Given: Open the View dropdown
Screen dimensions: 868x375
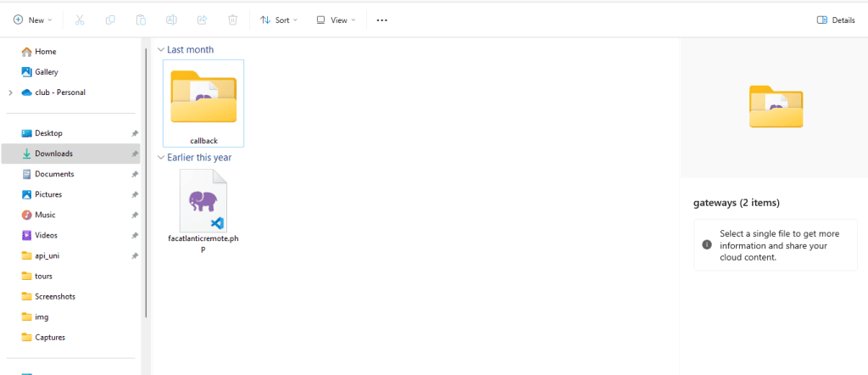Looking at the screenshot, I should click(x=336, y=20).
